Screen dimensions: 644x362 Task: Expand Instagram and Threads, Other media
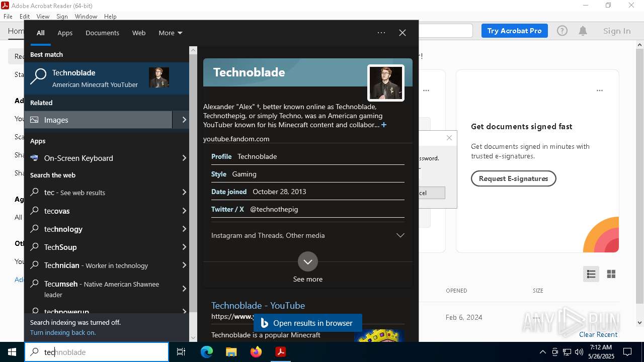[308, 235]
